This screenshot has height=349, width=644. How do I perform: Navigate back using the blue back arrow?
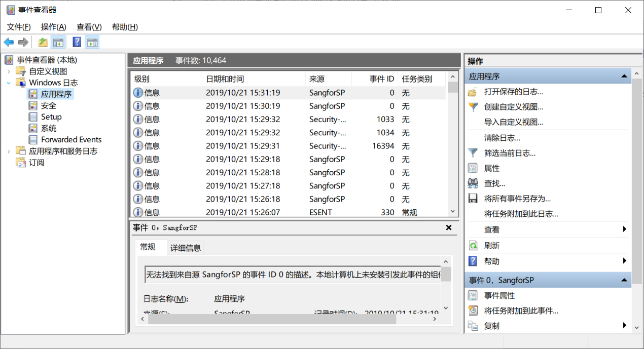pyautogui.click(x=9, y=42)
